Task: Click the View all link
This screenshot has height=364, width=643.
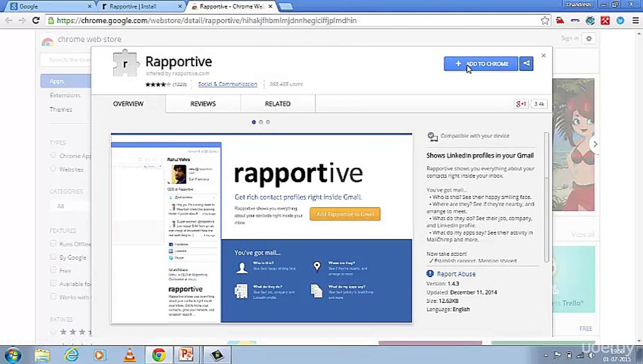Action: 583,235
